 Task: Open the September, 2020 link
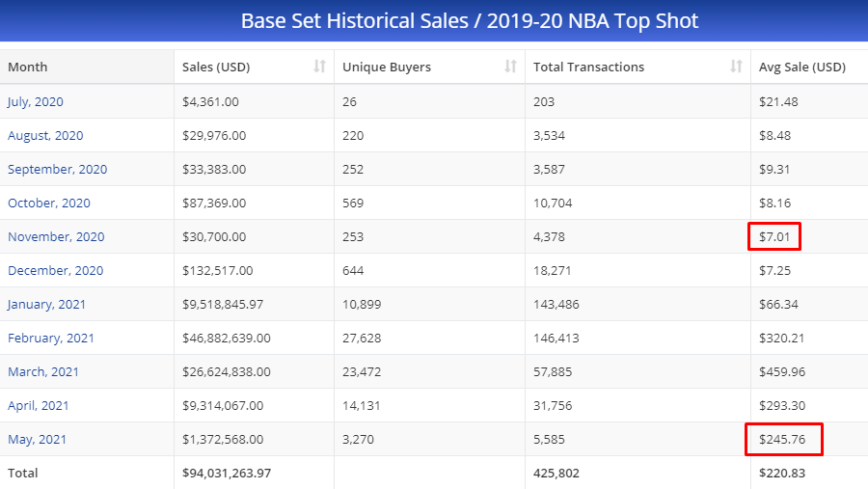click(x=58, y=170)
